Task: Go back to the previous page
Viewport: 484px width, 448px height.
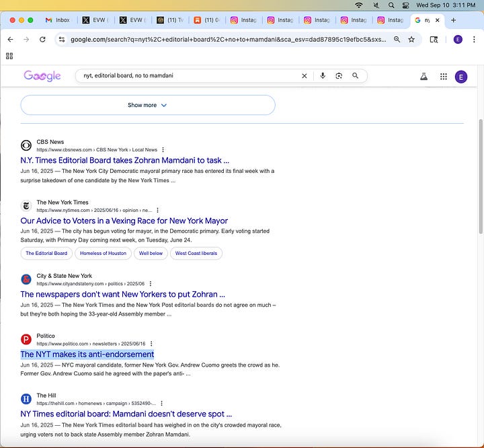Action: (x=11, y=40)
